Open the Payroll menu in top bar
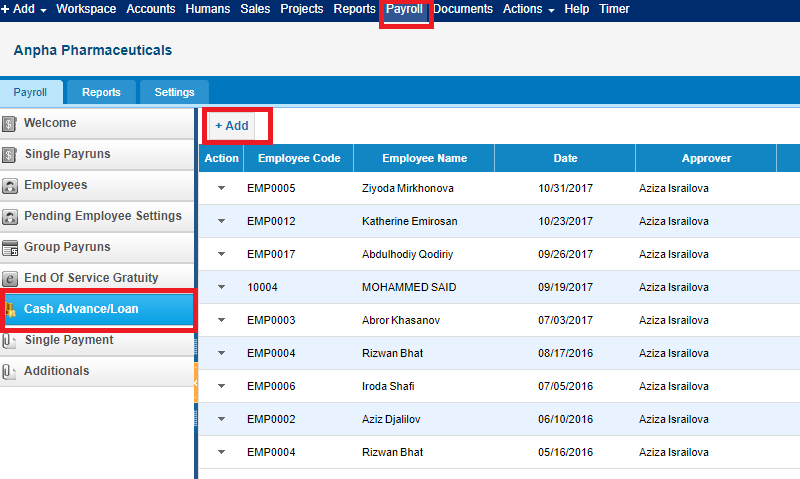The image size is (800, 479). 404,9
